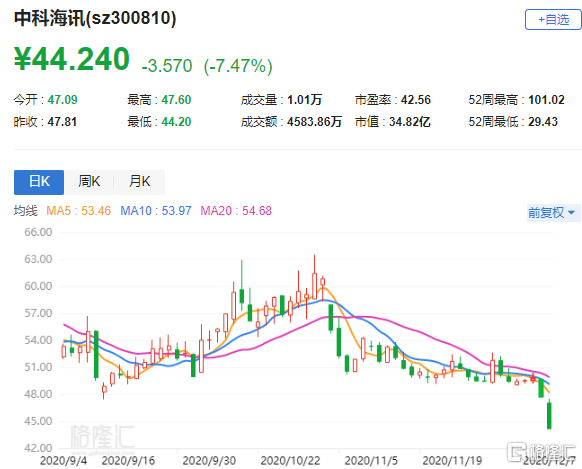
Task: Click the 66.00 y-axis price label
Action: tap(38, 232)
